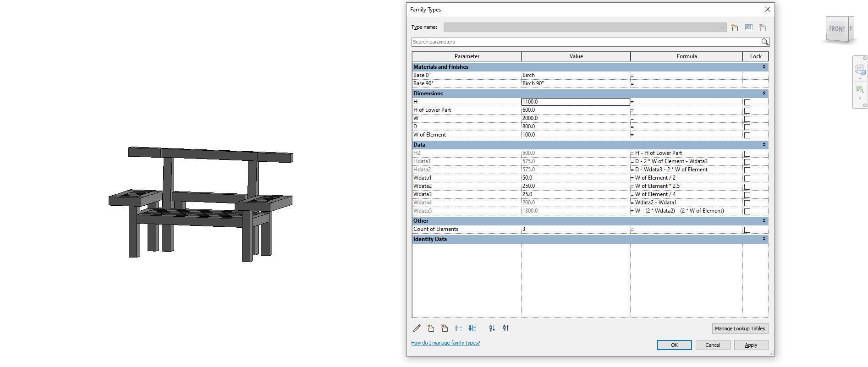Viewport: 868px width, 367px height.
Task: Click the FRONT face of the ViewCube
Action: coord(837,29)
